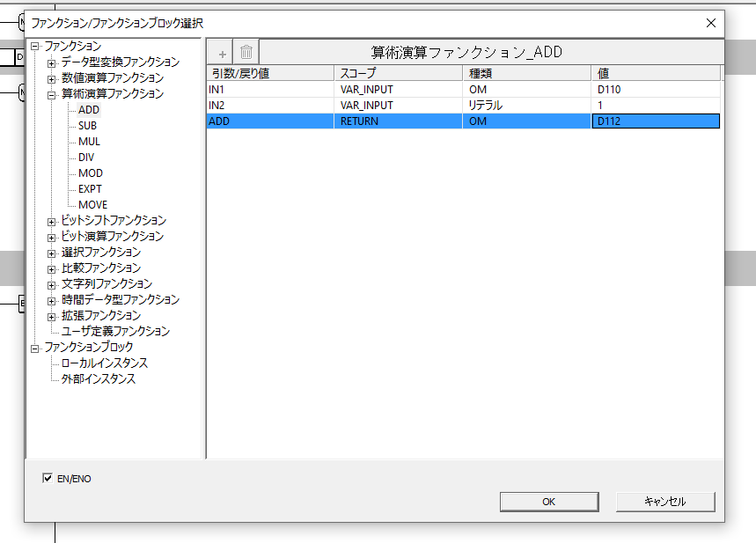
Task: Click the D112 value cell
Action: [655, 121]
